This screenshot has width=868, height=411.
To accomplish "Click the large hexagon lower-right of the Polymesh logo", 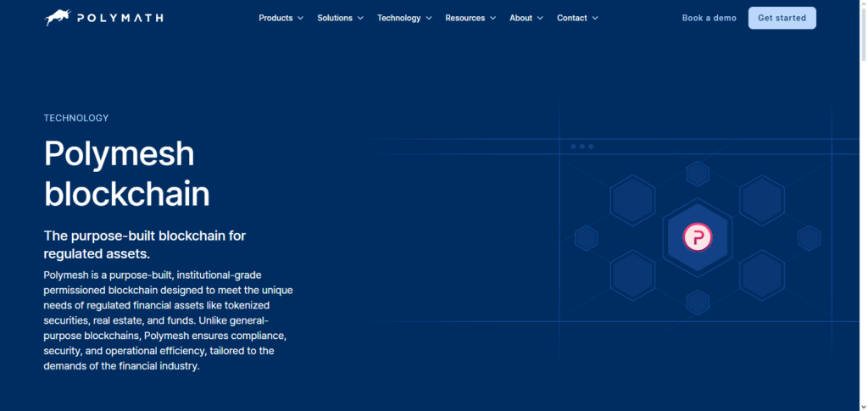I will [x=760, y=275].
